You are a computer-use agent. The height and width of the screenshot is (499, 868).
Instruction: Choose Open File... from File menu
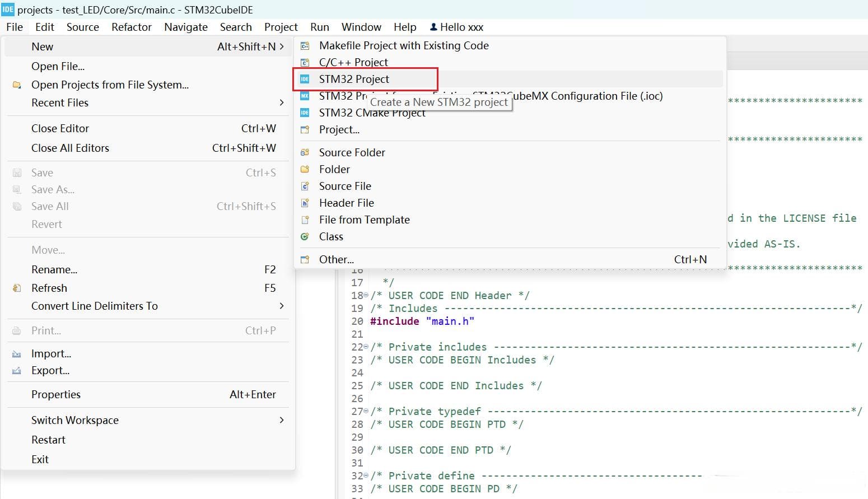pos(58,66)
